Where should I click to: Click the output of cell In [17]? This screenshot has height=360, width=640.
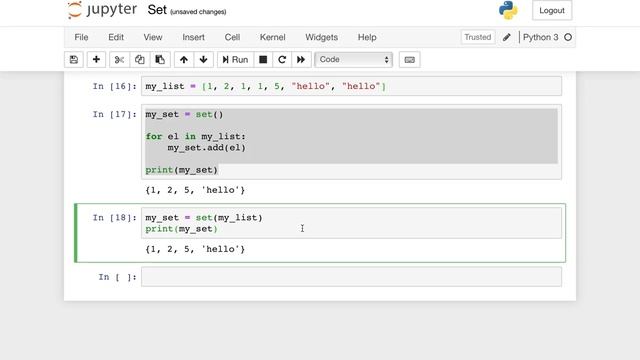[195, 190]
